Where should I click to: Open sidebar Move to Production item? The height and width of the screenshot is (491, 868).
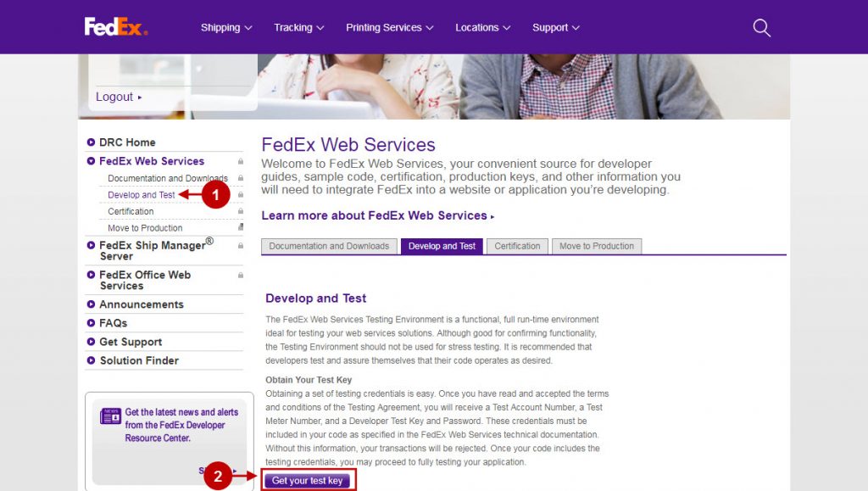145,228
